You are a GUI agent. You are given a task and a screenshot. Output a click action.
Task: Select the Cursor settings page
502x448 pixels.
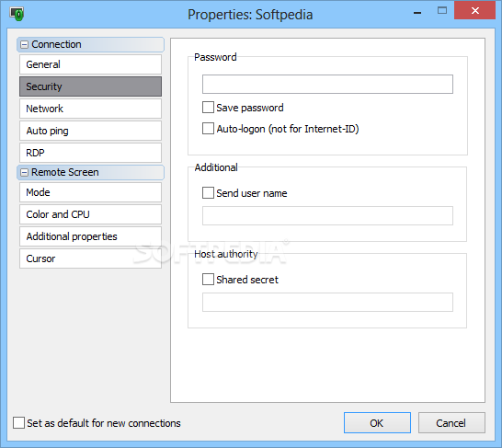(x=90, y=258)
